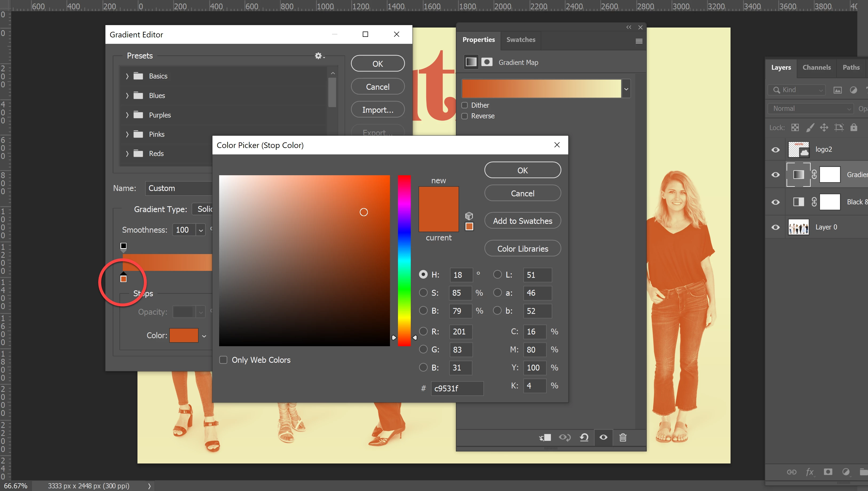The image size is (868, 491).
Task: Click the add layer mask icon
Action: [x=828, y=472]
